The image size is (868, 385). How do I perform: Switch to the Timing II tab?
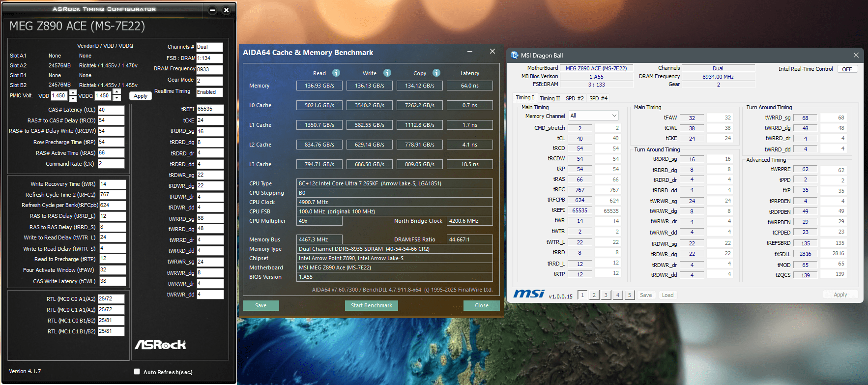point(550,98)
